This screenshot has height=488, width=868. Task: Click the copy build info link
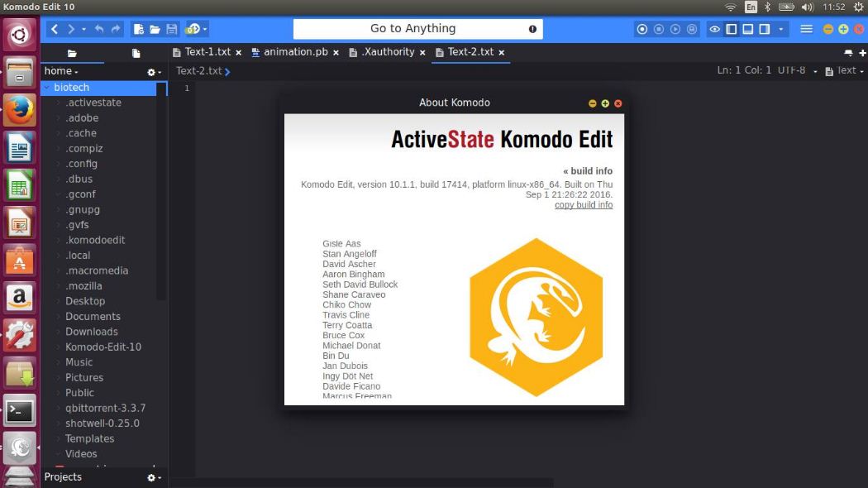[x=584, y=205]
